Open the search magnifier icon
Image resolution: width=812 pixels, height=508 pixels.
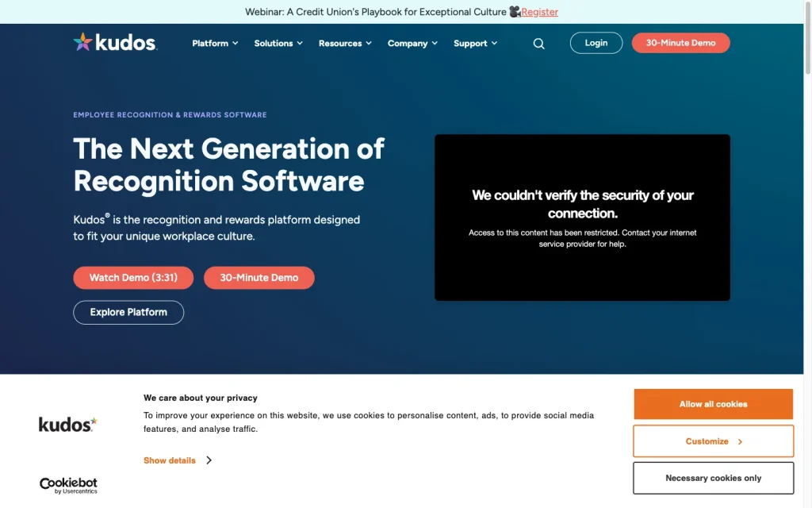point(538,44)
